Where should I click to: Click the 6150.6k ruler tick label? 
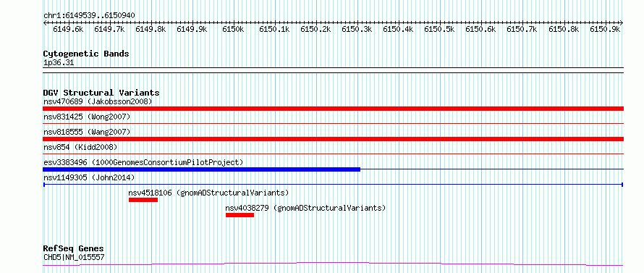pos(481,29)
